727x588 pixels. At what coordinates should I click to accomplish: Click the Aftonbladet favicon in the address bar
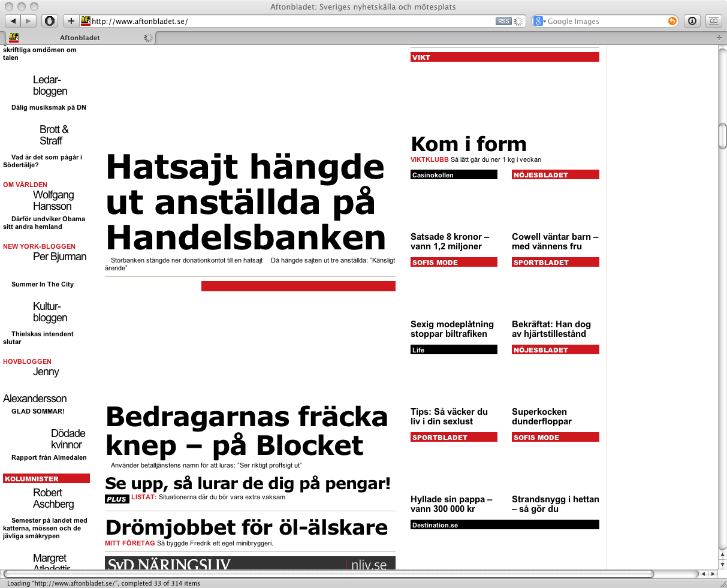click(x=86, y=21)
